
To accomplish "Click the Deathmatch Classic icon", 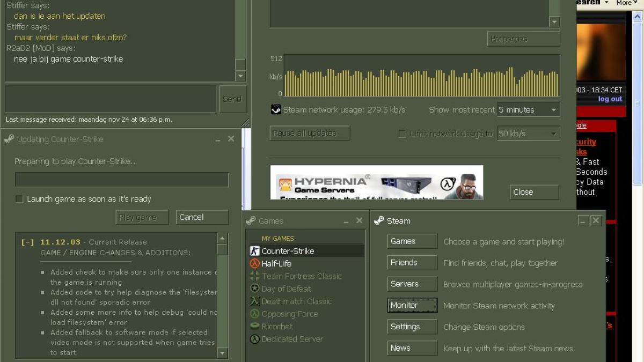I will (x=255, y=301).
